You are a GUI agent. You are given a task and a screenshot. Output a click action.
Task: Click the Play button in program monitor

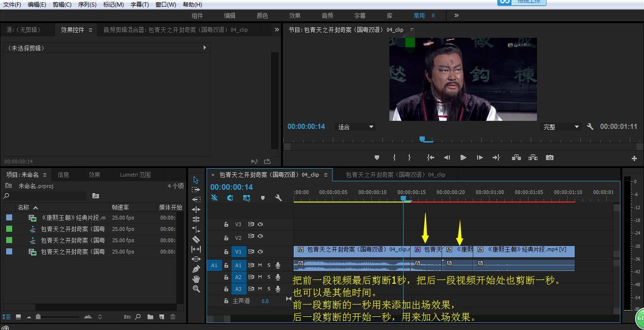[463, 158]
